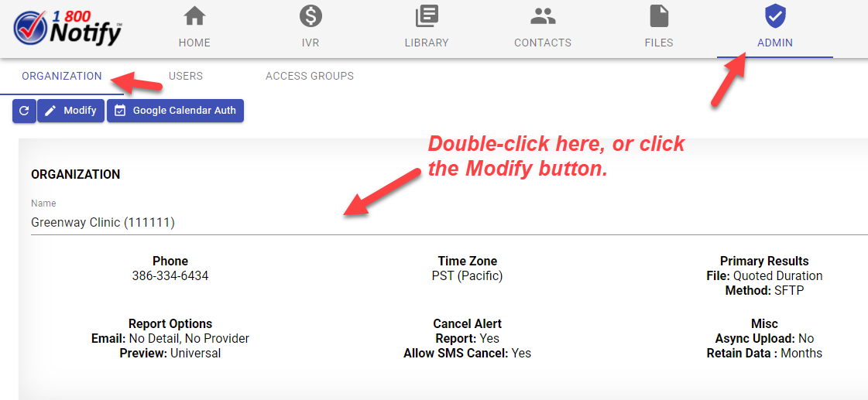Image resolution: width=868 pixels, height=400 pixels.
Task: Open the Files document icon
Action: (659, 16)
